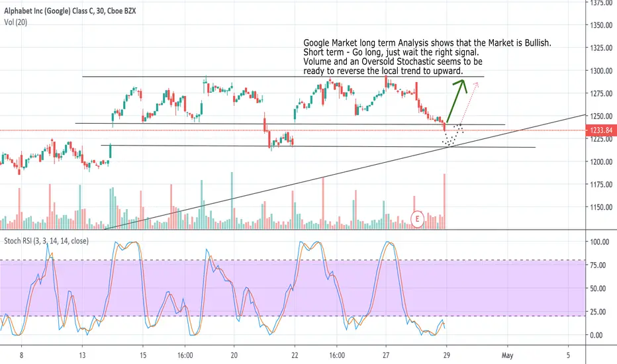Viewport: 617px width, 364px height.
Task: Click the 1200.00 price axis label
Action: tap(601, 161)
